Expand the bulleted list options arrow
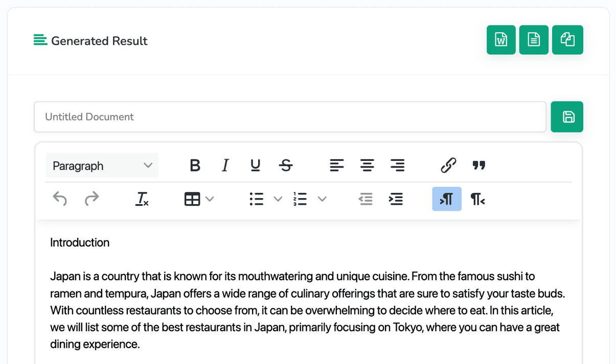Screen dimensions: 616x364 [278, 199]
